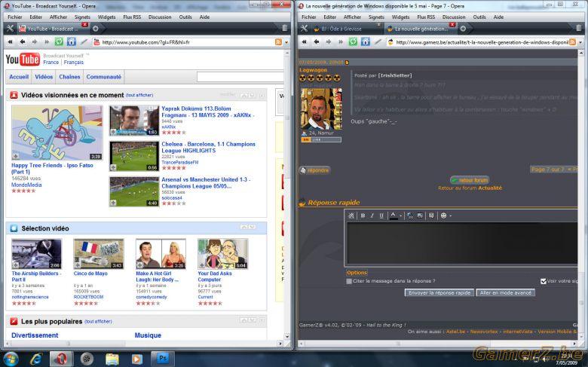Image resolution: width=588 pixels, height=367 pixels.
Task: Toggle italic in the quick reply editor
Action: pyautogui.click(x=372, y=216)
